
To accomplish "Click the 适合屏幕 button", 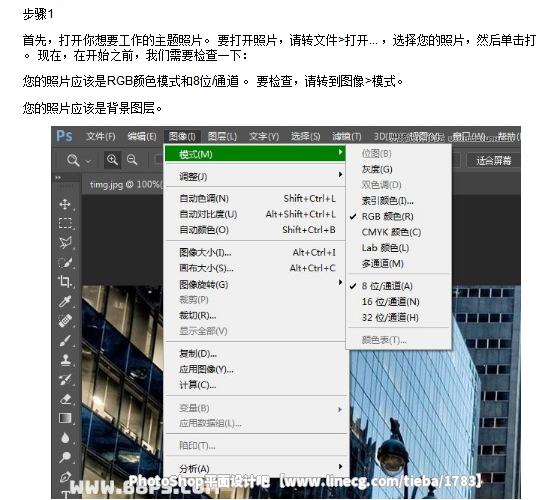I will (x=494, y=160).
